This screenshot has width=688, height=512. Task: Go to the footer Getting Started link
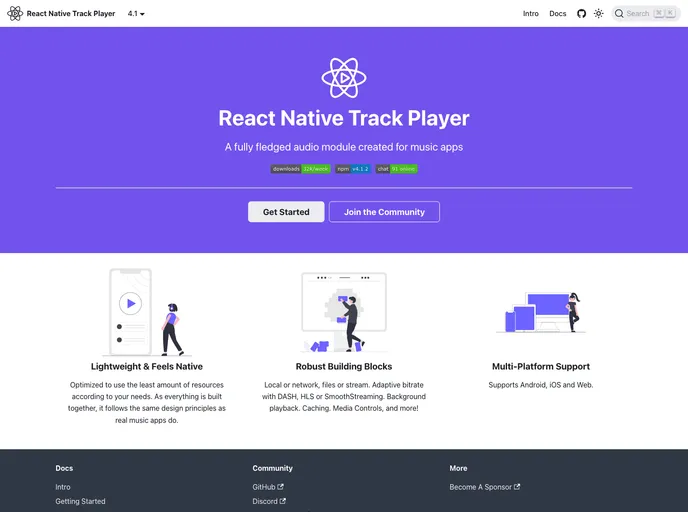(80, 501)
